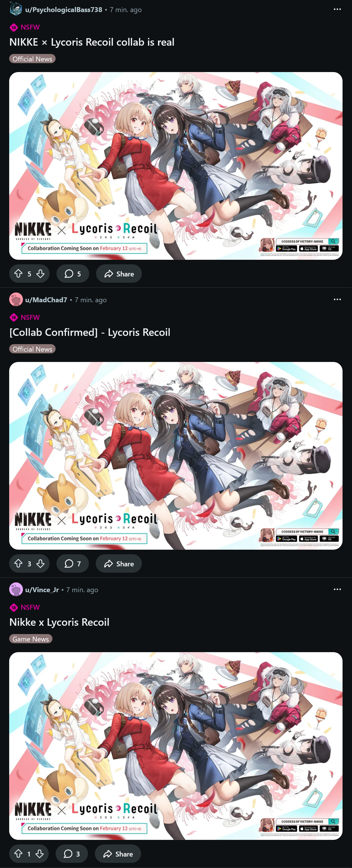Share the 'NIKKE × Lycoris Recoil collab is real' post
352x868 pixels.
tap(119, 274)
